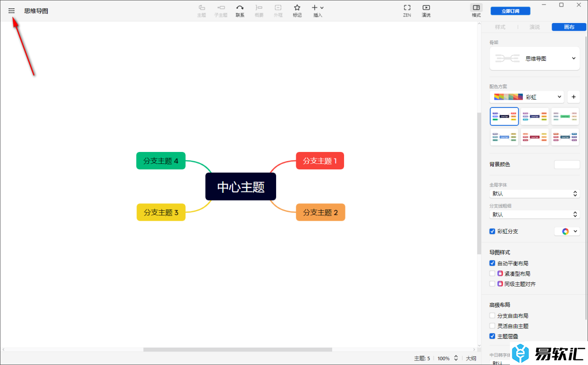The width and height of the screenshot is (588, 365).
Task: Open the rainbow branch color ring picker
Action: tap(567, 231)
